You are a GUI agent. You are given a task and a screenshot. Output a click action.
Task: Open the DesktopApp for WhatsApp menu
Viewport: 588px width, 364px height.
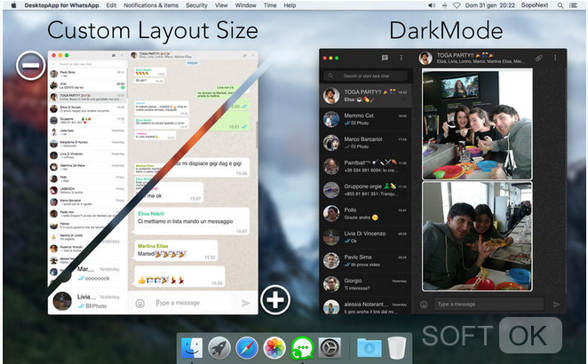(61, 5)
